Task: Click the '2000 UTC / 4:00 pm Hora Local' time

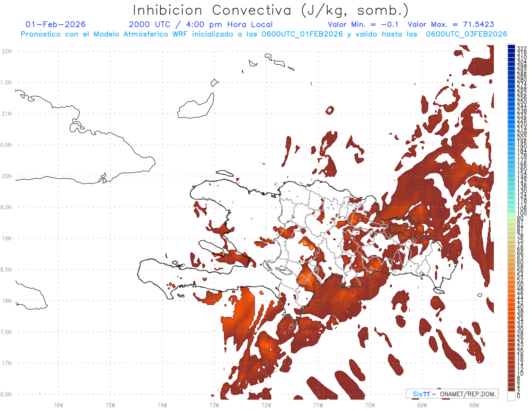Action: [201, 24]
